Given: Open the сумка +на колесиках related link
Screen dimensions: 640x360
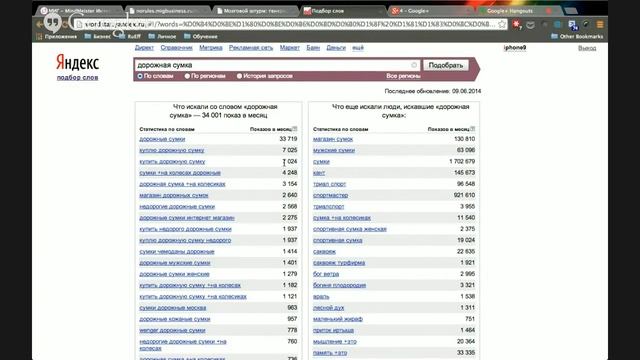Looking at the screenshot, I should coord(342,218).
